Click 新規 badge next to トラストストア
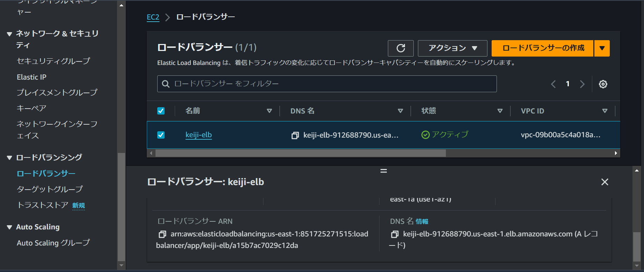Viewport: 644px width, 272px height. point(79,206)
